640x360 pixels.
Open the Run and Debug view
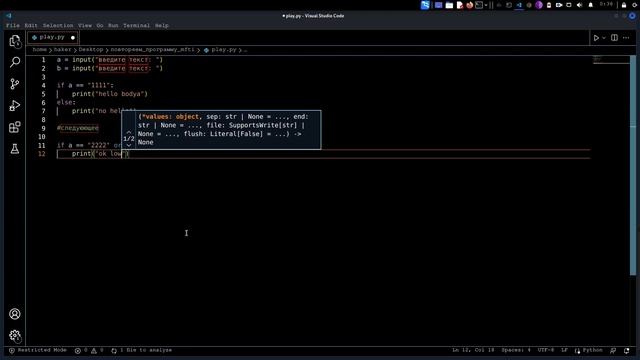pyautogui.click(x=15, y=105)
